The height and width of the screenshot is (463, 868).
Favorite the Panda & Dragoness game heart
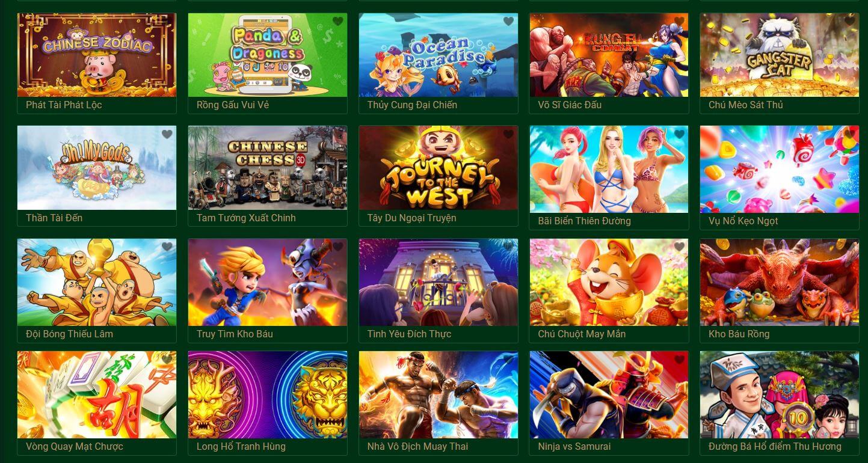click(x=338, y=22)
